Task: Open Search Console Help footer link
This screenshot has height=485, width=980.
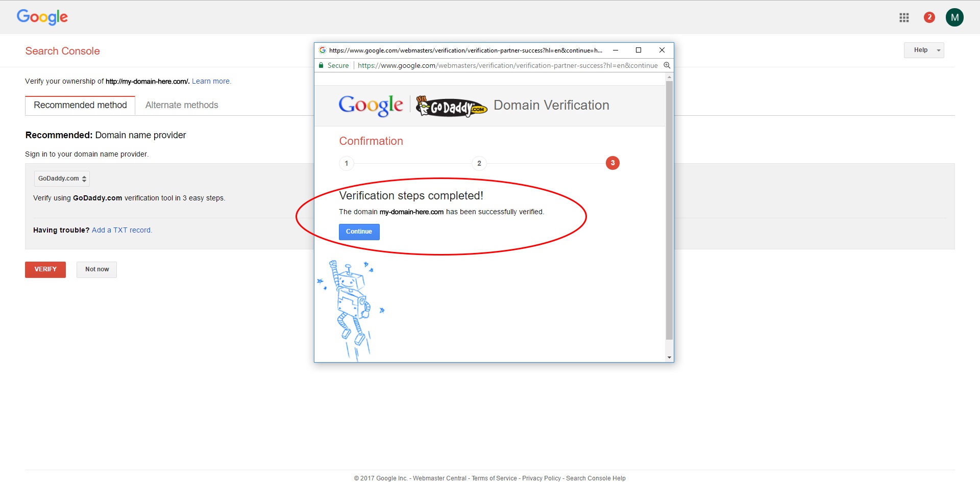Action: (x=596, y=478)
